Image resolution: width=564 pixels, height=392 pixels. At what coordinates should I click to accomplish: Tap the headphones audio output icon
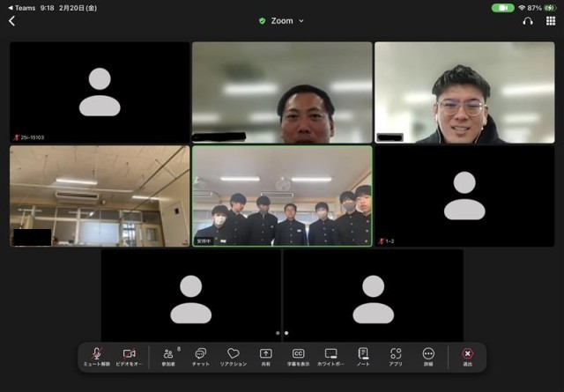point(528,21)
